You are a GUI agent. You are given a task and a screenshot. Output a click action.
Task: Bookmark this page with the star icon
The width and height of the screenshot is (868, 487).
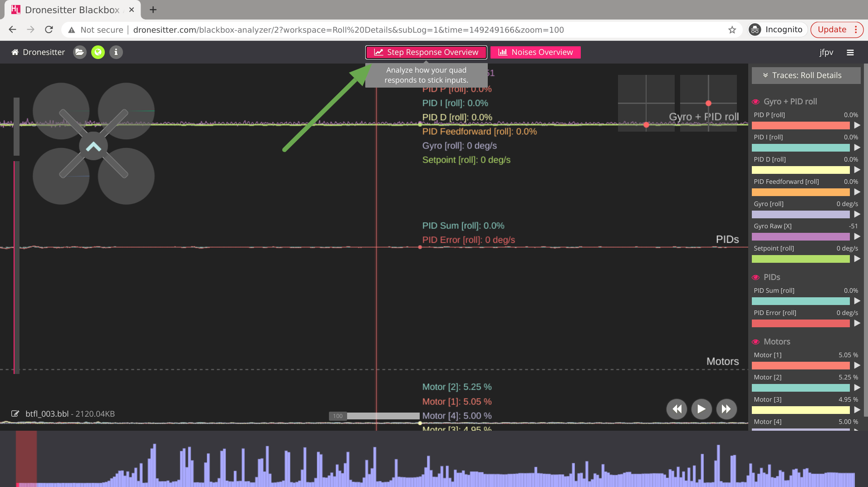tap(732, 30)
